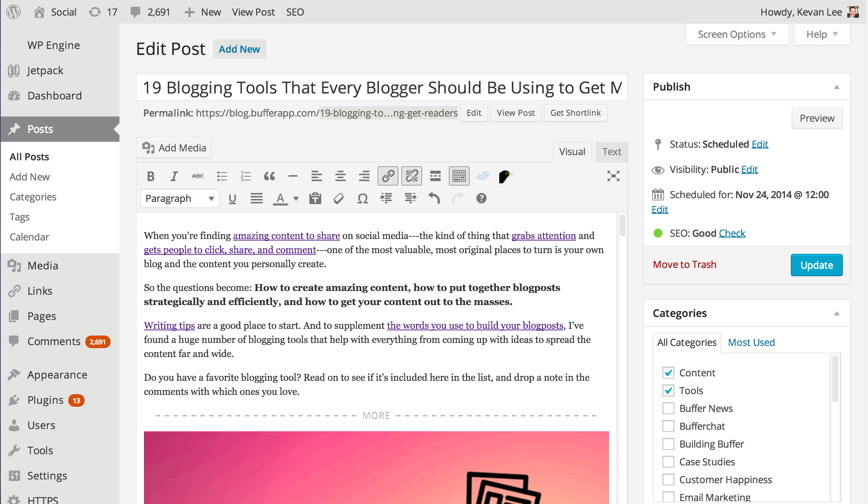
Task: Click the Strikethrough formatting icon
Action: pyautogui.click(x=197, y=176)
